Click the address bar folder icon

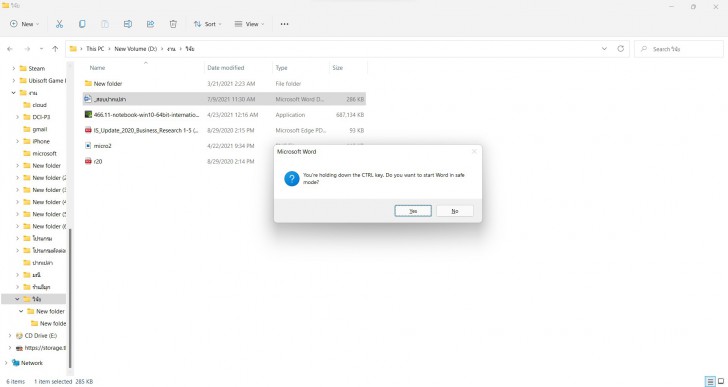pos(73,49)
